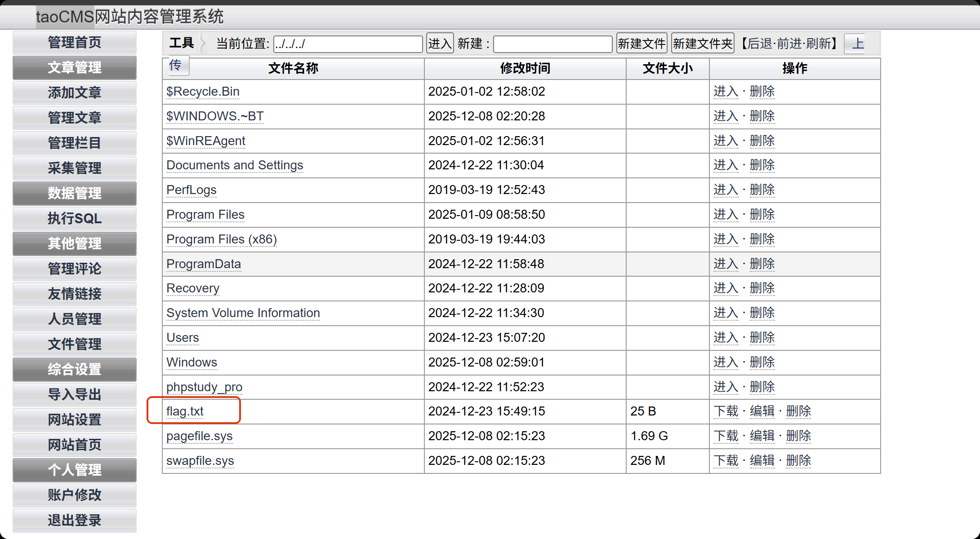Click 退出登录 in sidebar
980x539 pixels.
(x=75, y=520)
